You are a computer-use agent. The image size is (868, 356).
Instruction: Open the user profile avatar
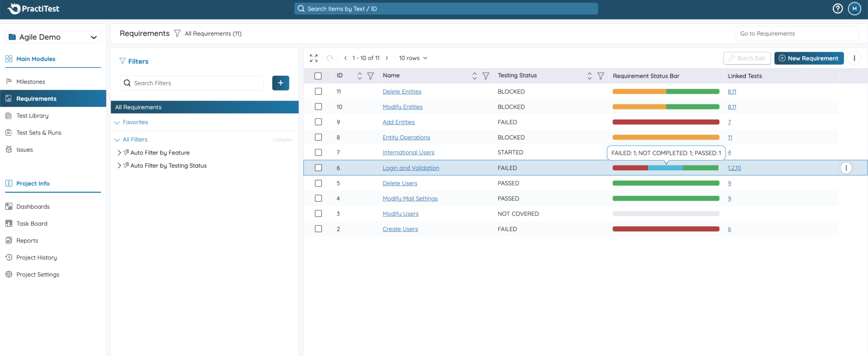pos(854,8)
